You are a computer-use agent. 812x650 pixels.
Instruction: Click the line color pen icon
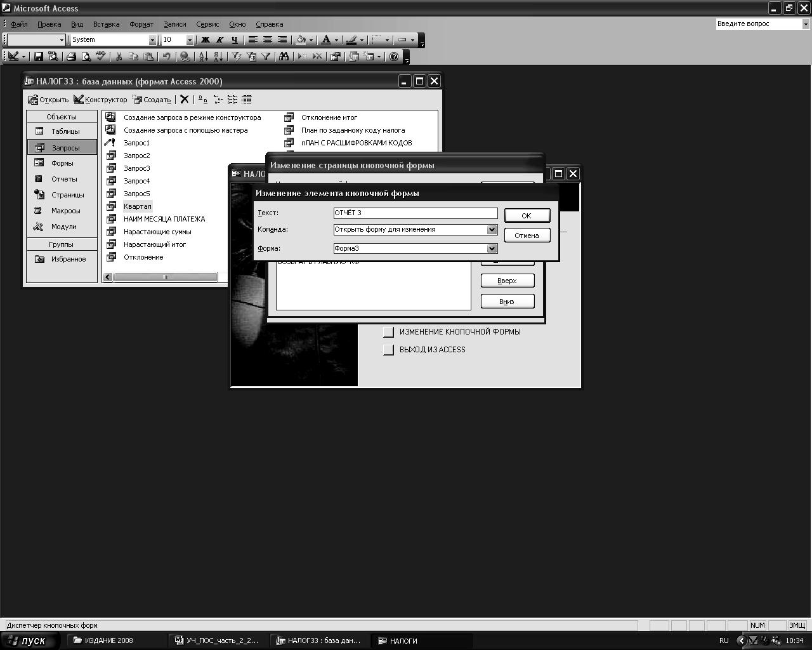click(x=351, y=40)
